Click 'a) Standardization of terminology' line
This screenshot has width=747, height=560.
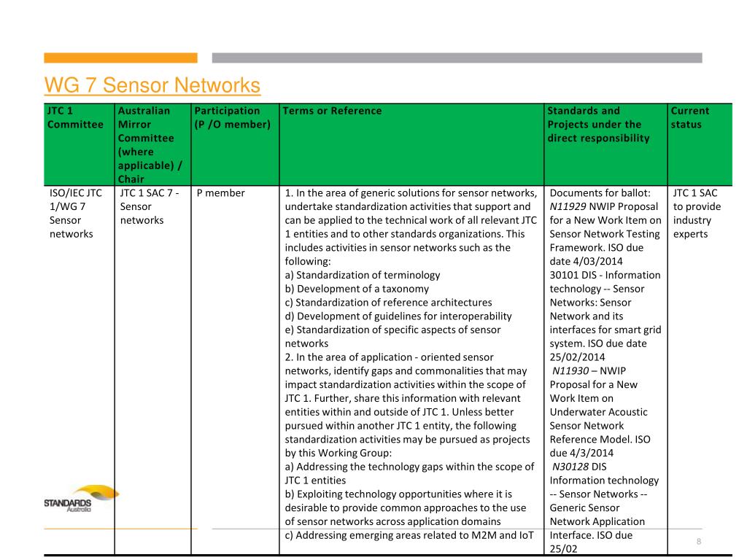tap(363, 275)
